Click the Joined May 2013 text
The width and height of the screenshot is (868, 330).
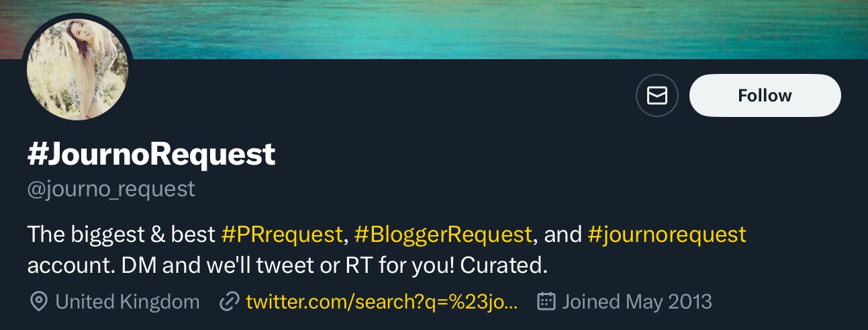point(637,302)
